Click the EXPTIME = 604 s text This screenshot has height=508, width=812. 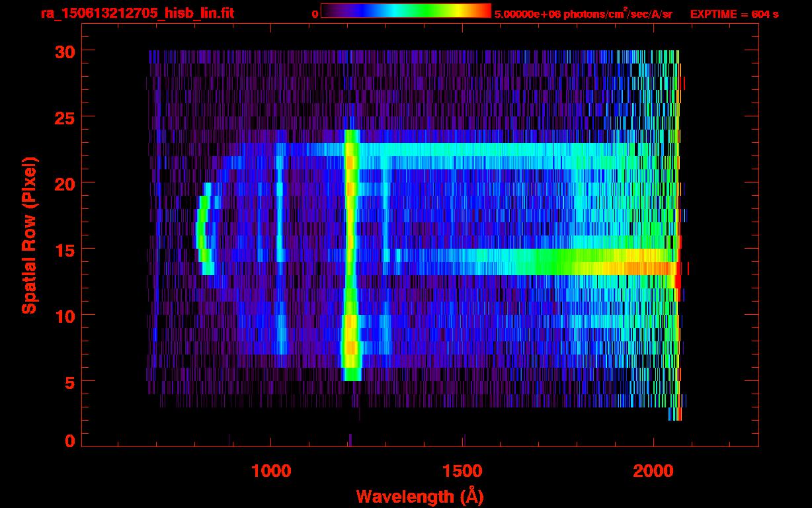point(734,14)
